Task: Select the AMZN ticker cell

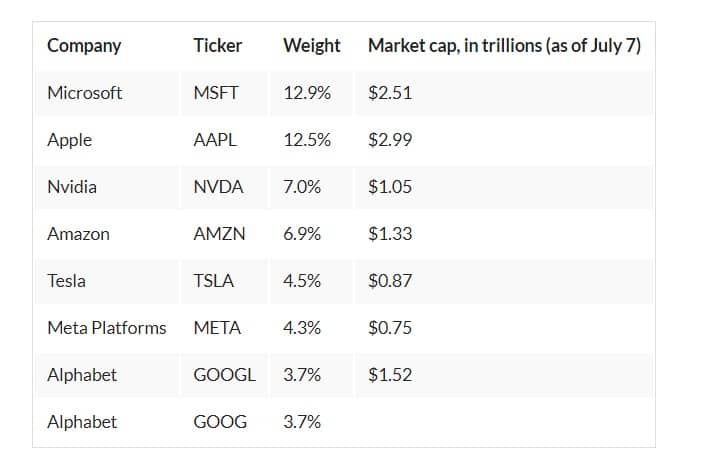Action: tap(219, 234)
